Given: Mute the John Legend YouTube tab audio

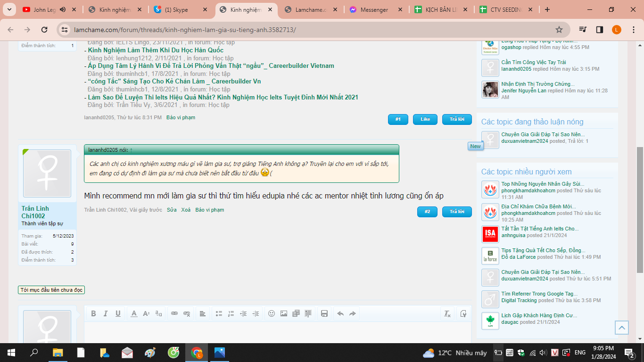Looking at the screenshot, I should coord(63,9).
